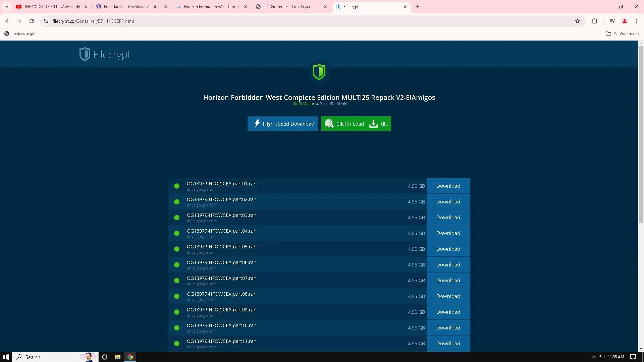Screen dimensions: 644x362
Task: Switch to Free Game Download site tab
Action: tap(131, 7)
